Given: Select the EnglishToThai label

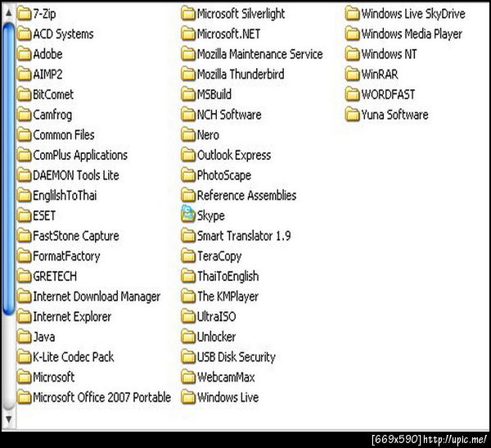Looking at the screenshot, I should [x=65, y=196].
